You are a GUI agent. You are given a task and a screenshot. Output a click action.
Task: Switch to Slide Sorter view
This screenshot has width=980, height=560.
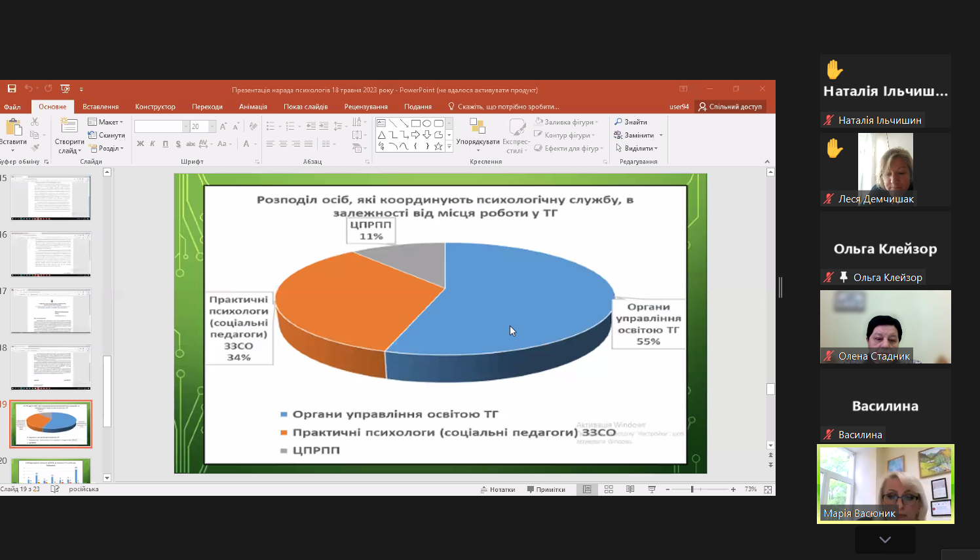(609, 489)
